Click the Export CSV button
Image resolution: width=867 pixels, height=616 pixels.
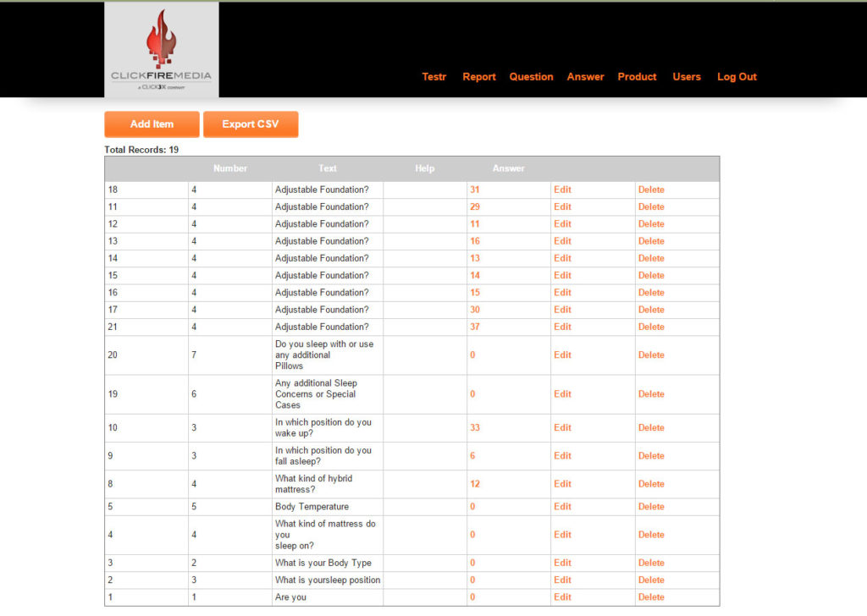tap(250, 124)
